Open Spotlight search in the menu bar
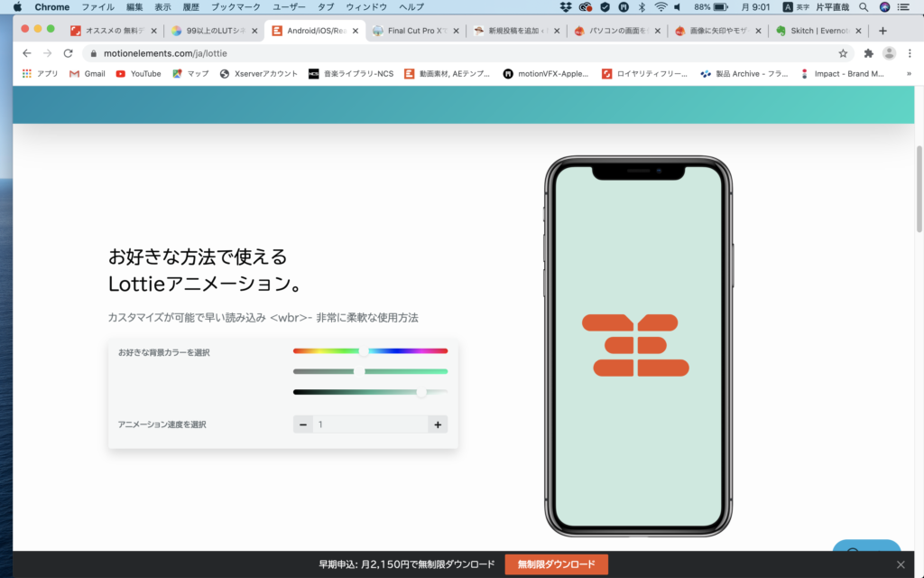Screen dimensions: 924x578 point(864,7)
